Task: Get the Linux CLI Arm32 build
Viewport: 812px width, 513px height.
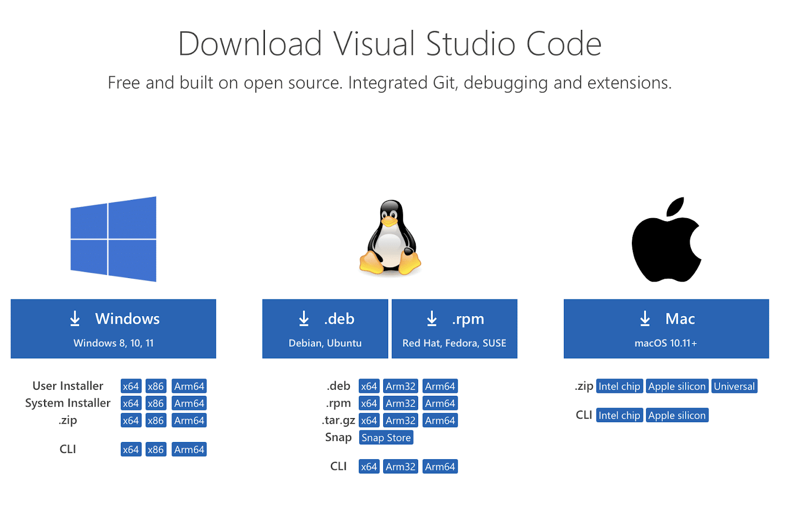Action: point(400,467)
